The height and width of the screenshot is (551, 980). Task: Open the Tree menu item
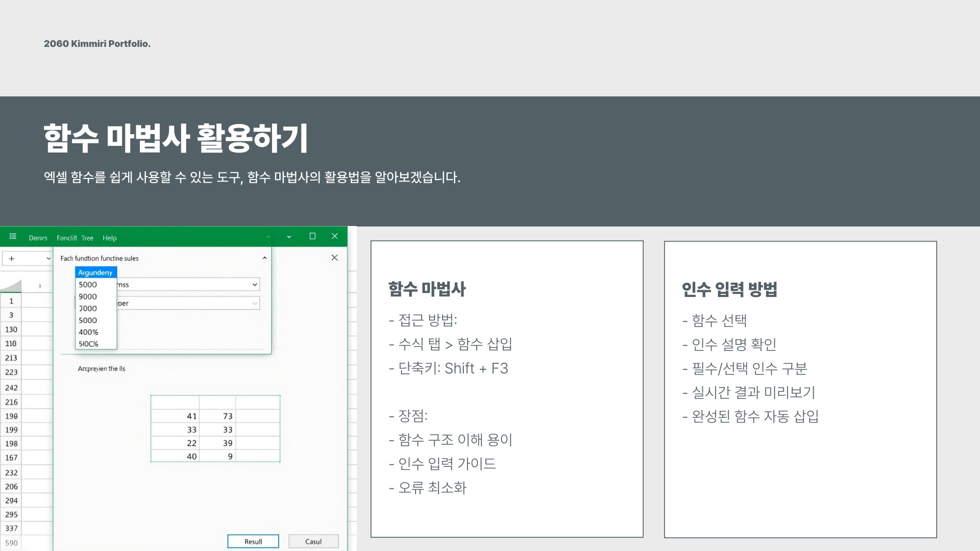coord(87,238)
